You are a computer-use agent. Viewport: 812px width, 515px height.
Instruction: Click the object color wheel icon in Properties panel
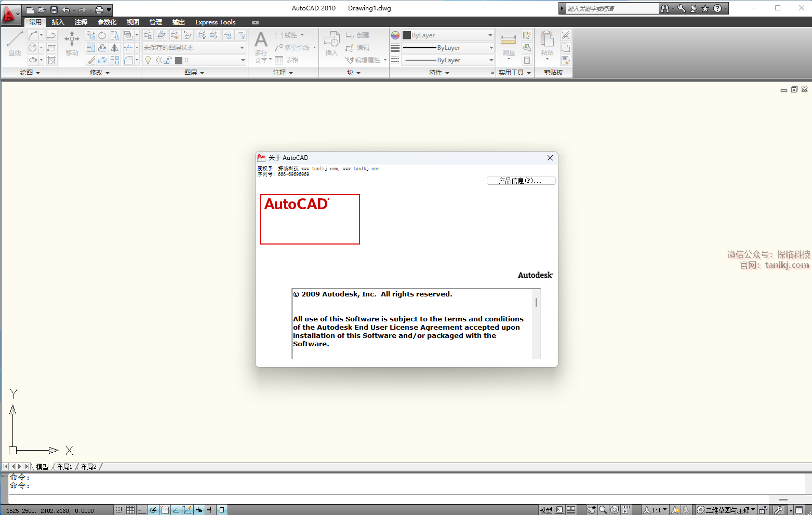395,35
